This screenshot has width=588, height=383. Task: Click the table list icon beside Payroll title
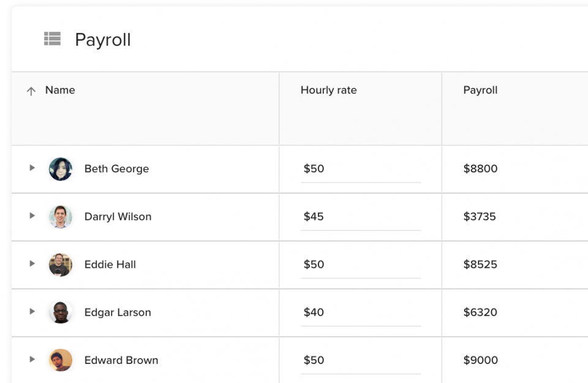pos(52,39)
